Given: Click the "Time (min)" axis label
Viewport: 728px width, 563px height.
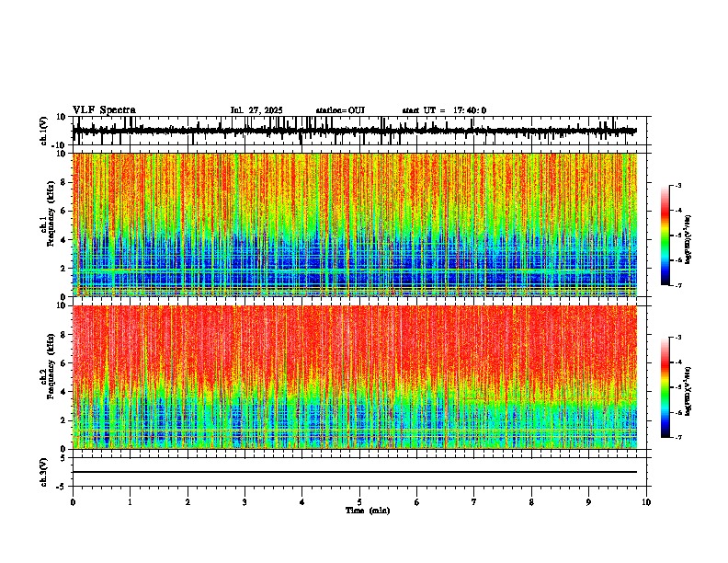Looking at the screenshot, I should point(368,511).
